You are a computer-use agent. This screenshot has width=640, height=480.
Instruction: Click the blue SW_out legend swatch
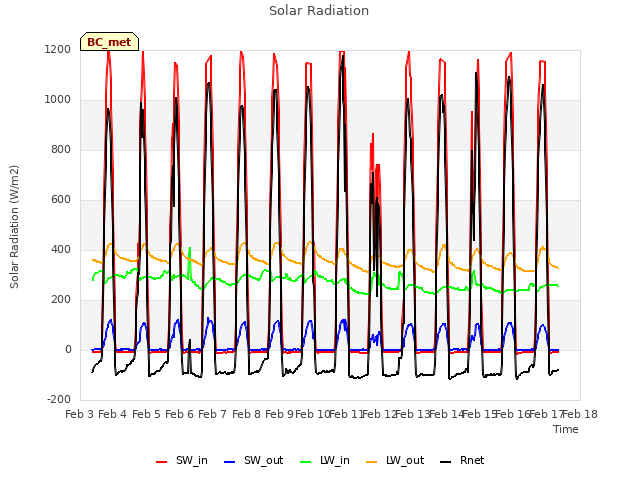(230, 462)
